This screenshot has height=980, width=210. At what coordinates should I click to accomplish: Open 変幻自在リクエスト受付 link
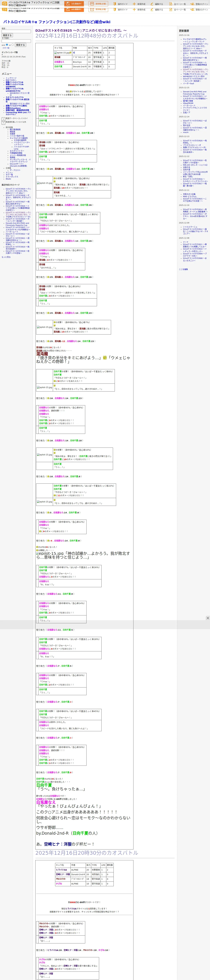coord(19,104)
